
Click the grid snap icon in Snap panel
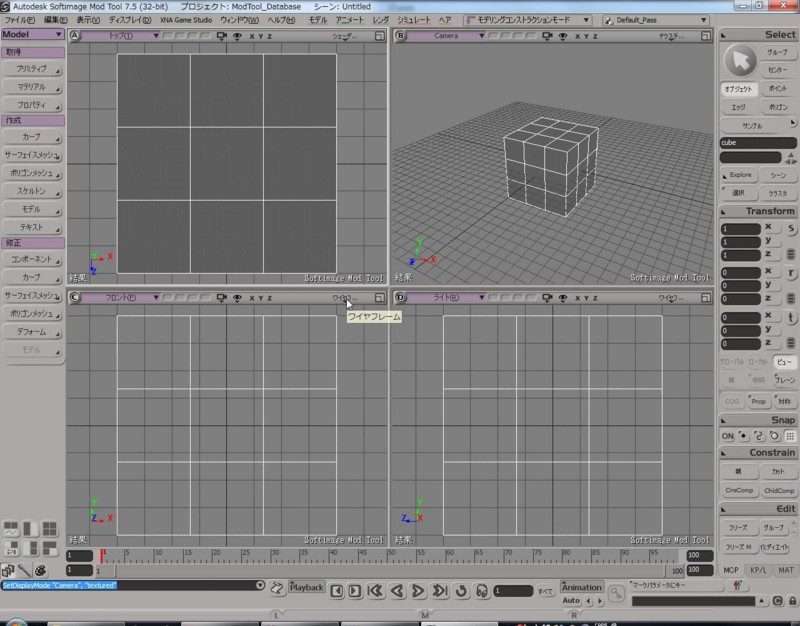pos(790,436)
